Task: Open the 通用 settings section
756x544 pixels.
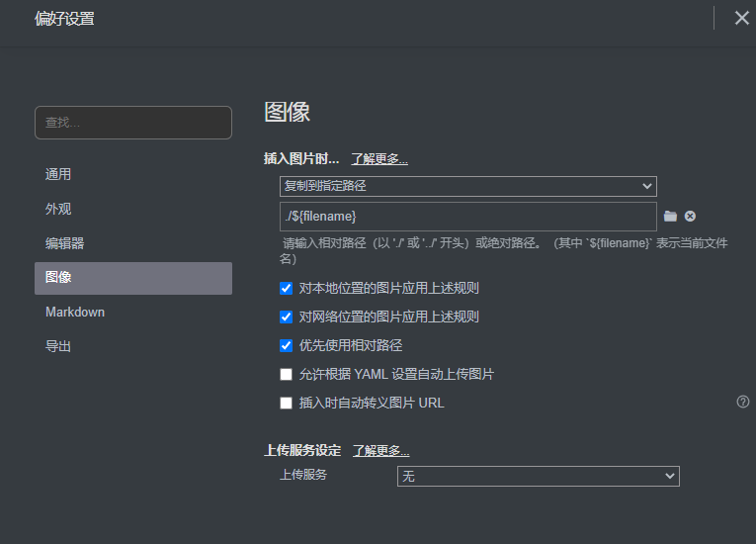Action: point(58,174)
